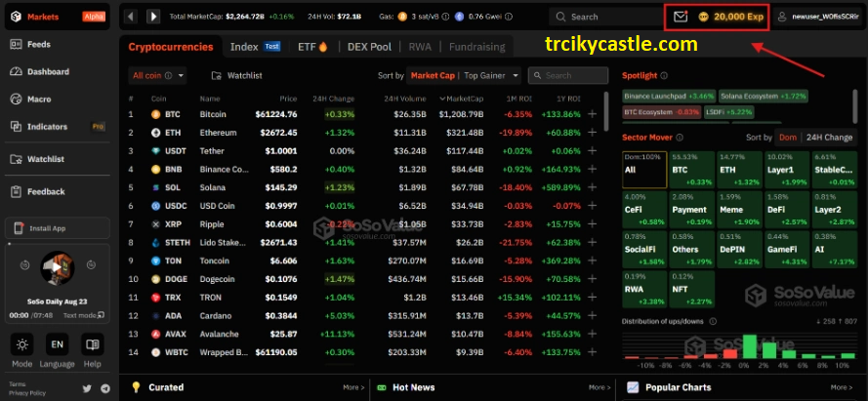Switch to the Fundraising tab
Viewport: 868px width, 401px height.
click(477, 47)
